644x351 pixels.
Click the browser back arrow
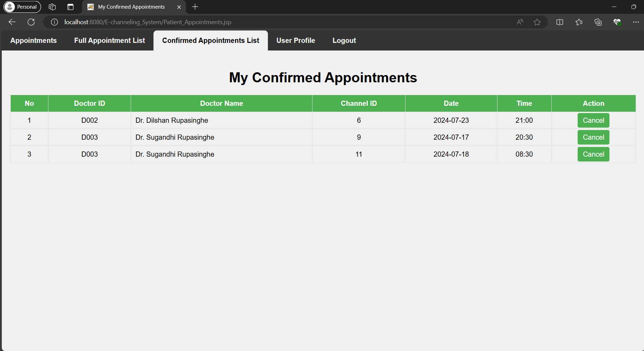point(12,22)
